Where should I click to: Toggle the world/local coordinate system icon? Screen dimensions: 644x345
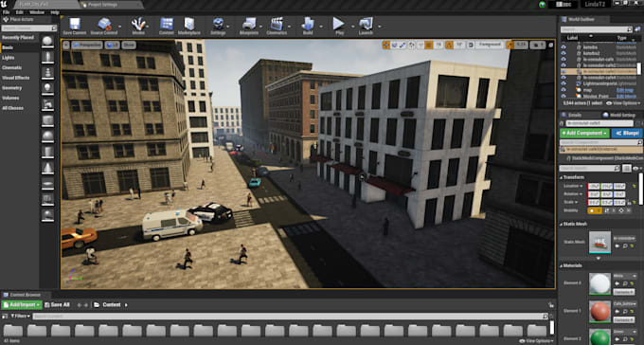click(x=412, y=45)
